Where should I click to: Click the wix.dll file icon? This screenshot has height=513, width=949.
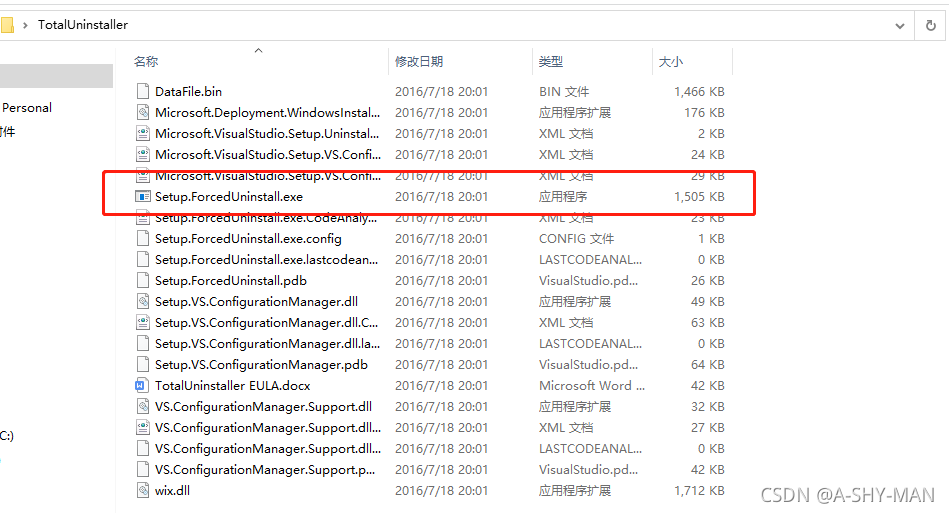[x=143, y=491]
